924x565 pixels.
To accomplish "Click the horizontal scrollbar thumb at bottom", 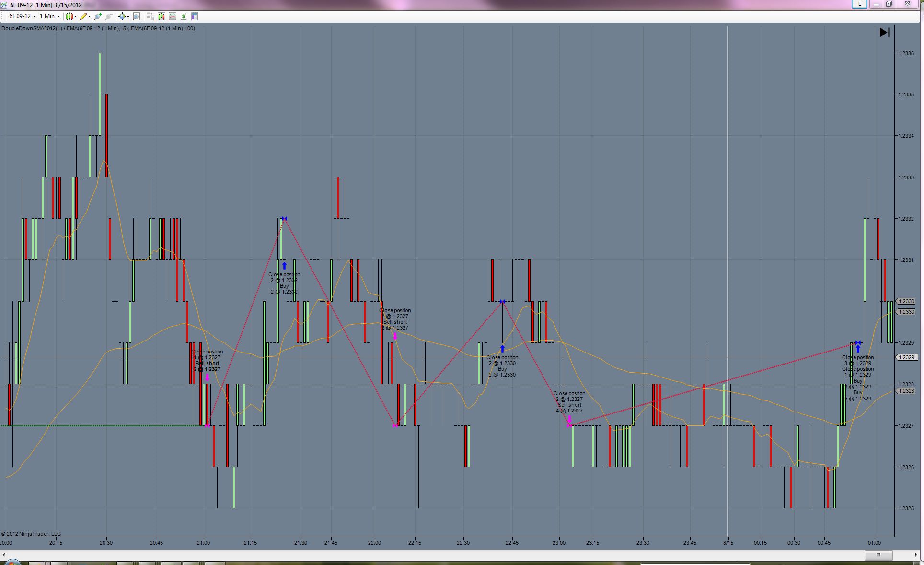I will (x=878, y=555).
